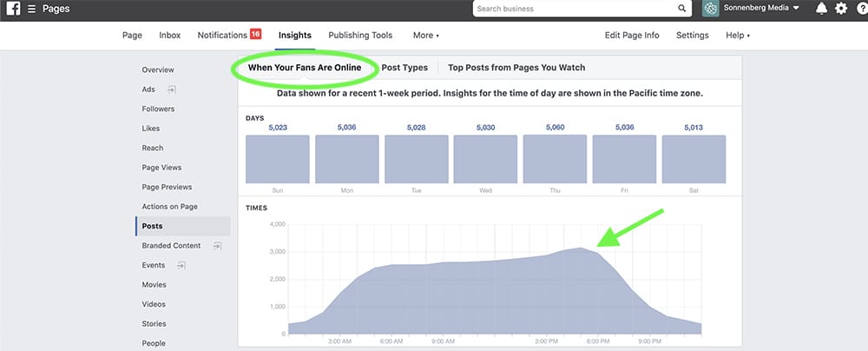Type in the Search business field
Image resolution: width=868 pixels, height=351 pixels.
coord(573,9)
